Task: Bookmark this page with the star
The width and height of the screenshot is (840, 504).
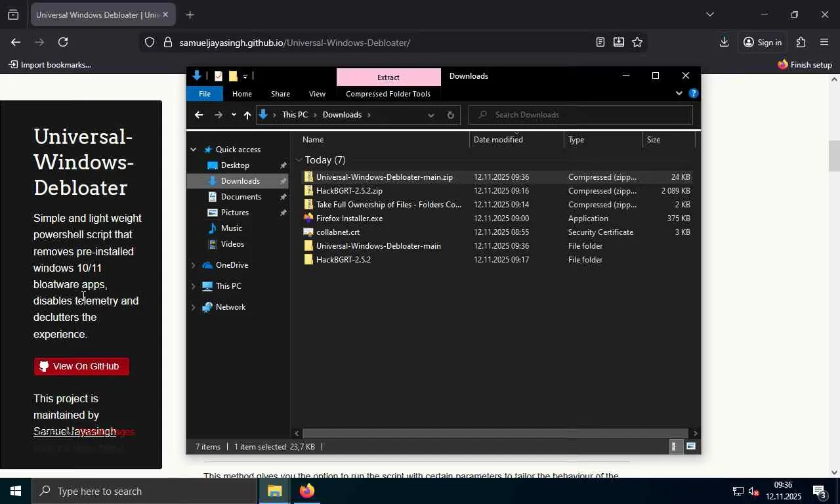Action: click(637, 42)
